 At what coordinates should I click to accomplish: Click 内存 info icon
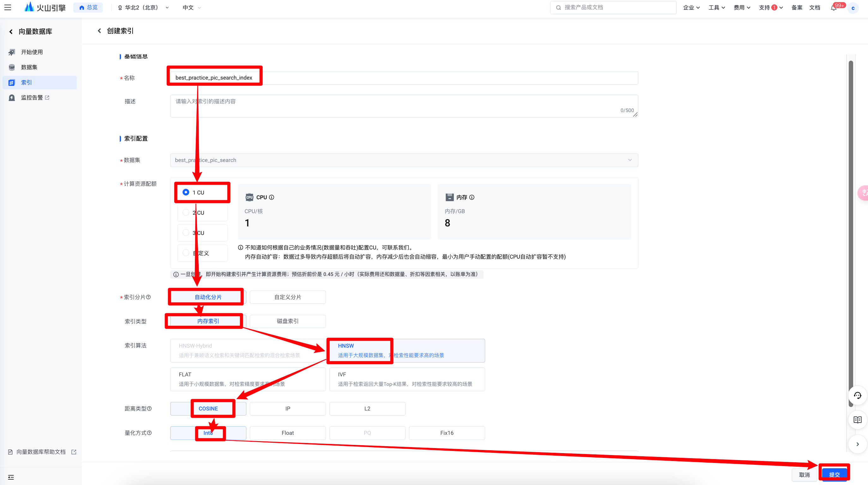(472, 197)
